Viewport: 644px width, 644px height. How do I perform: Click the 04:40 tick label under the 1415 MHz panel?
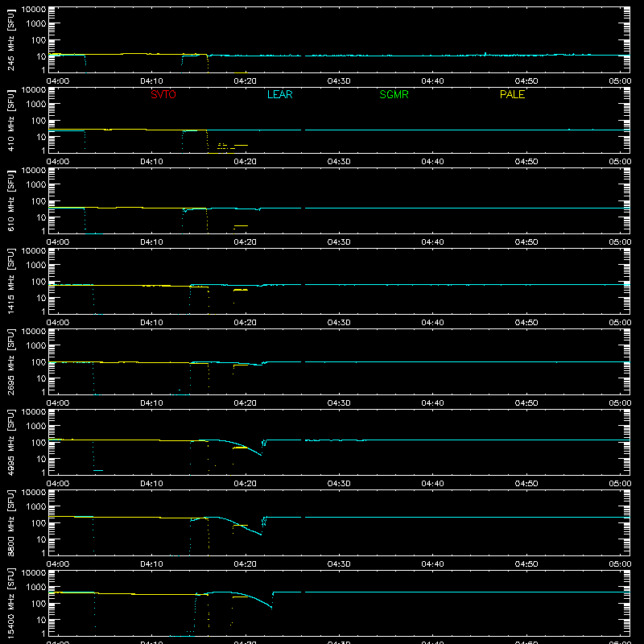[x=432, y=323]
